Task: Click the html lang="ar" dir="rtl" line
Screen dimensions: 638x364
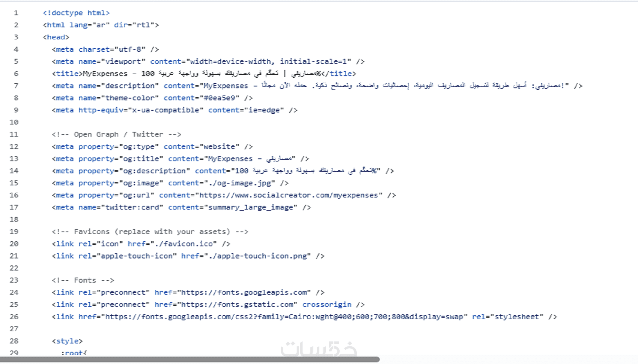Action: click(x=101, y=25)
